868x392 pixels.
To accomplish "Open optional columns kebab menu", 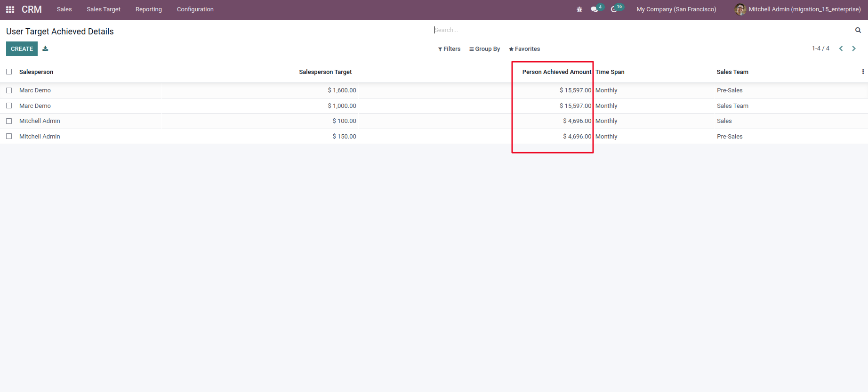I will [863, 72].
